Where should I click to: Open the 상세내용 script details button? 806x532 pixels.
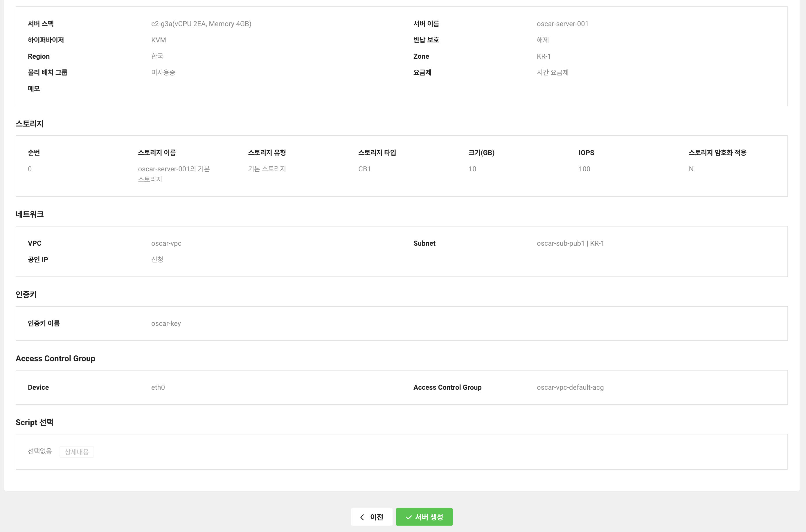(77, 452)
